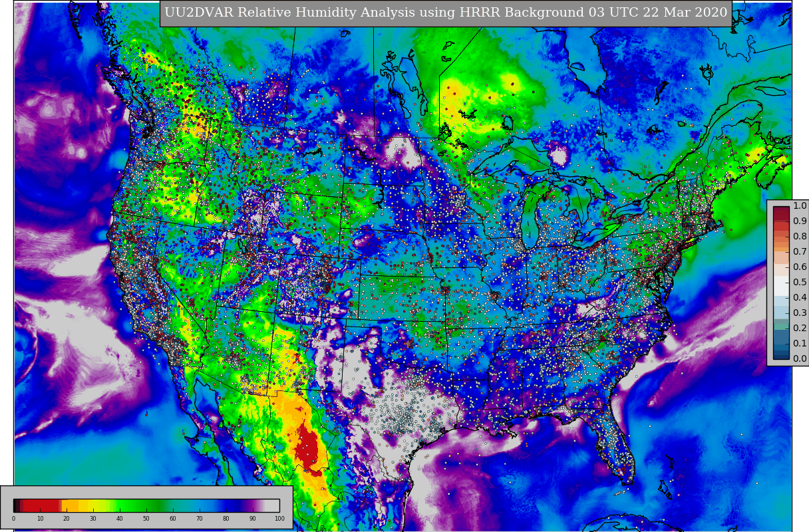Select the 0.8 label on the vertical colorbar
The image size is (809, 532).
click(800, 236)
